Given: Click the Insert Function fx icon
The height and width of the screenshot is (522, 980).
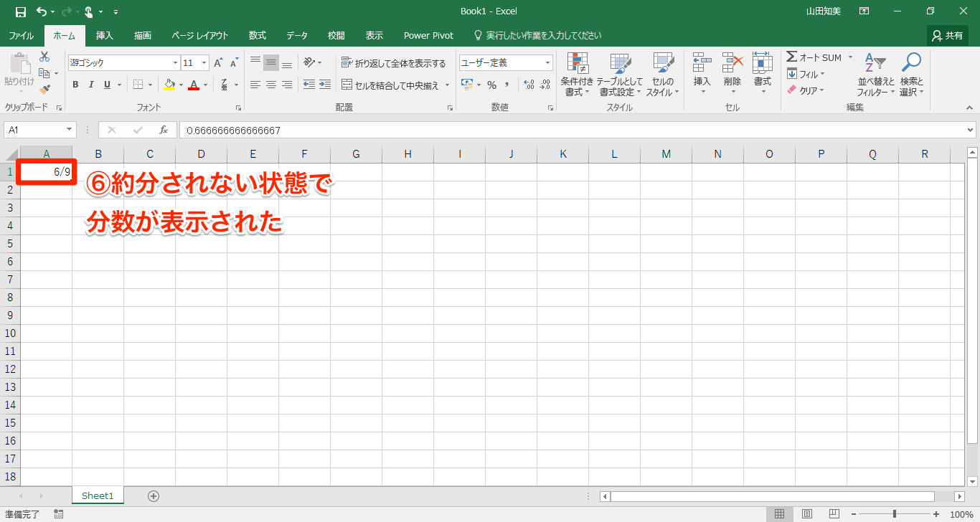Looking at the screenshot, I should [164, 130].
